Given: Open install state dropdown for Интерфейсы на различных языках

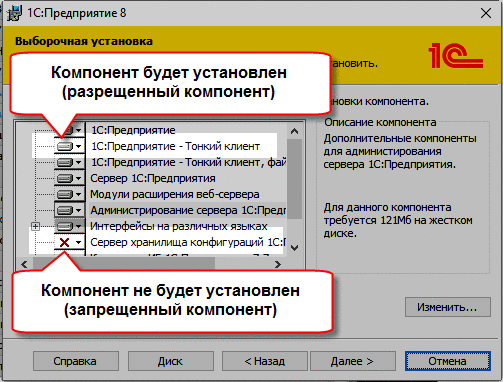Looking at the screenshot, I should point(70,226).
